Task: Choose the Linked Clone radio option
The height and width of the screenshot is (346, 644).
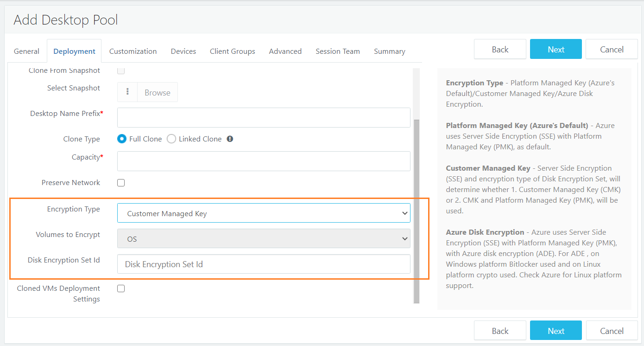Action: (x=171, y=139)
